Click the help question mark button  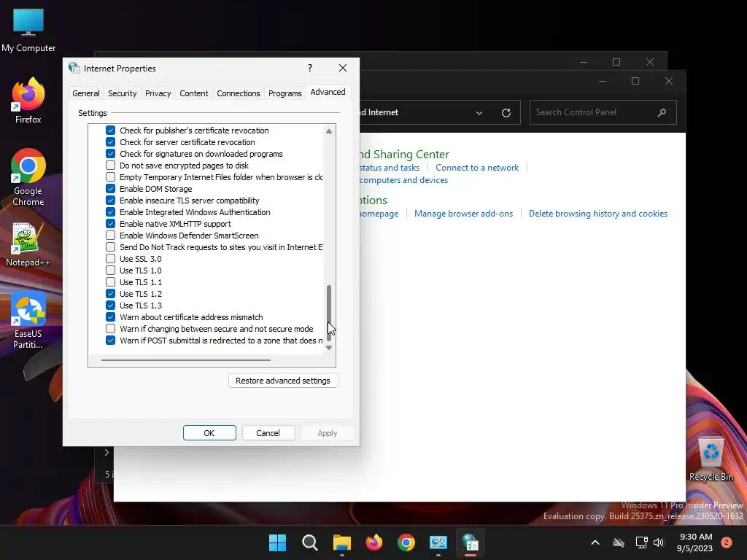[x=310, y=68]
